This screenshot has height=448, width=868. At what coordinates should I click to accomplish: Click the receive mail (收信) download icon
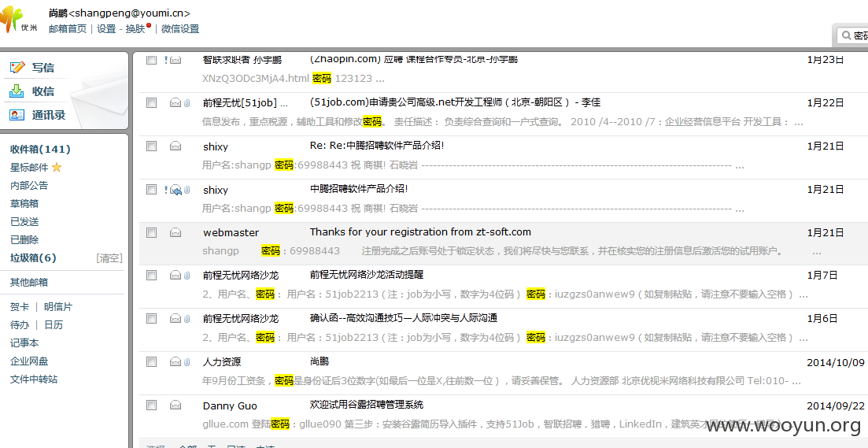point(17,91)
